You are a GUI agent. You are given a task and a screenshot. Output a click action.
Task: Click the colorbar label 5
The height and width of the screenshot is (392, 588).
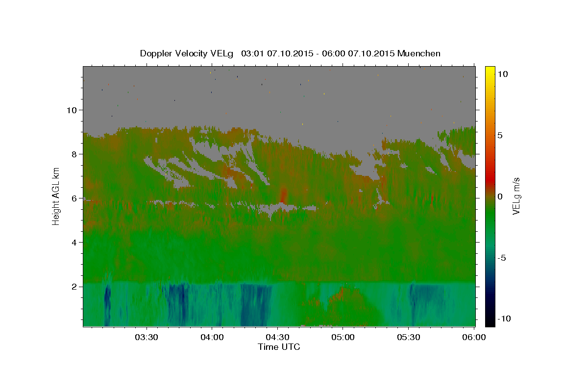500,135
